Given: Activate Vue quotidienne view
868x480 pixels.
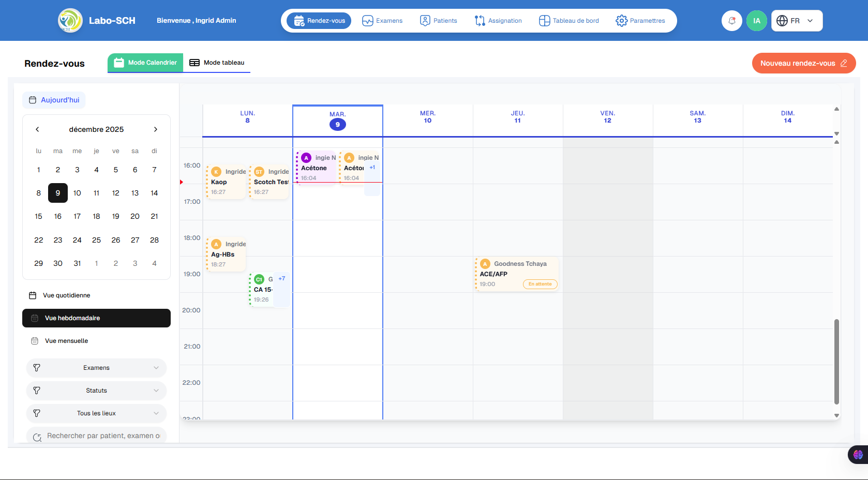Looking at the screenshot, I should click(67, 295).
